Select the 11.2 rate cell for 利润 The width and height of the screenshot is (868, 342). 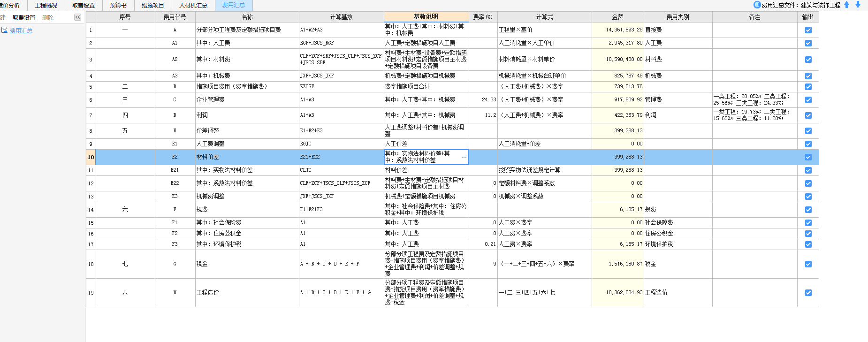(483, 115)
